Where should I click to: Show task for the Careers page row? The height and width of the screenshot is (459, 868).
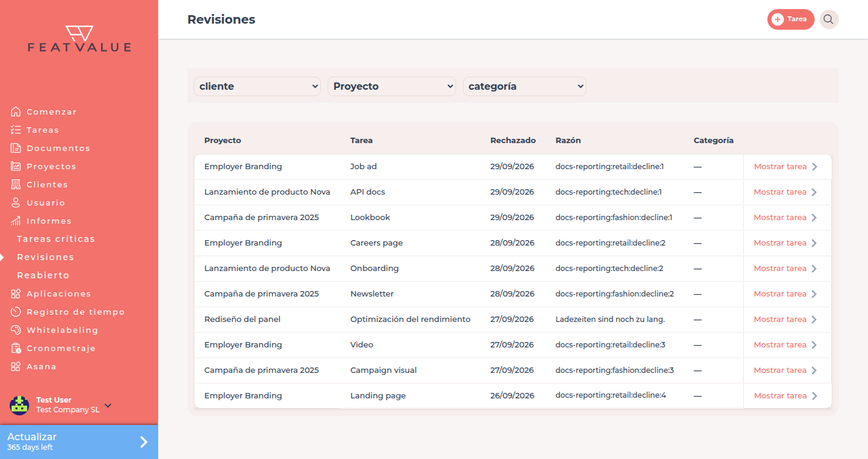tap(786, 243)
